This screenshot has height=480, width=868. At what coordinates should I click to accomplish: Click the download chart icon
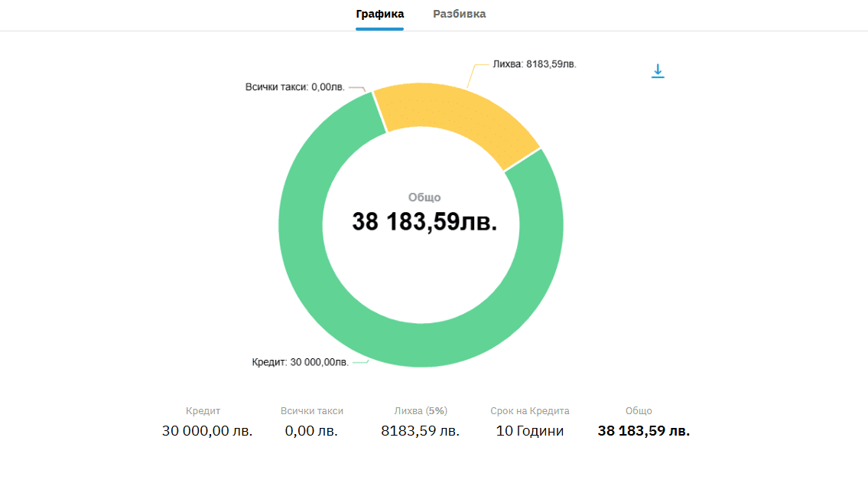658,71
